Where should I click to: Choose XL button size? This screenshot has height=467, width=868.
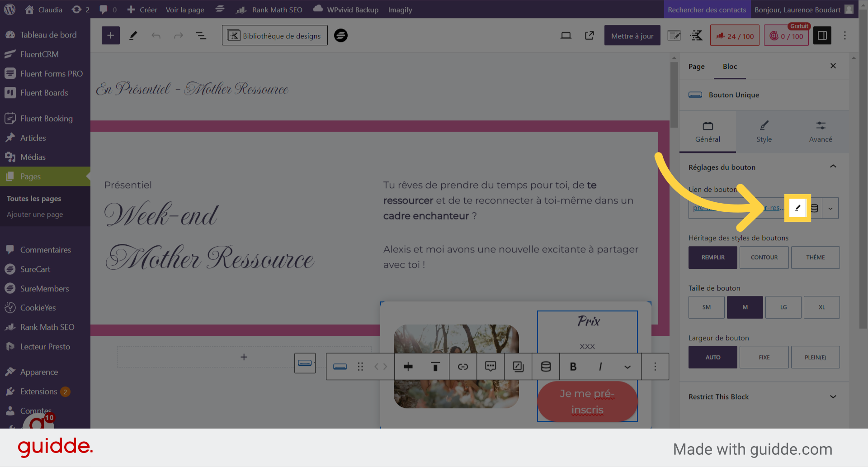822,307
